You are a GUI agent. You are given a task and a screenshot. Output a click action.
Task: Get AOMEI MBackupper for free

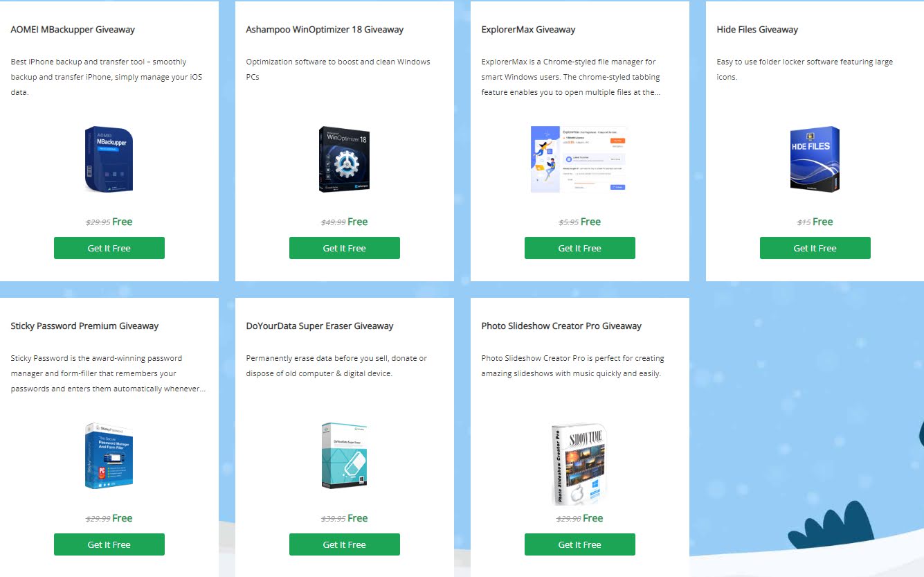[109, 248]
